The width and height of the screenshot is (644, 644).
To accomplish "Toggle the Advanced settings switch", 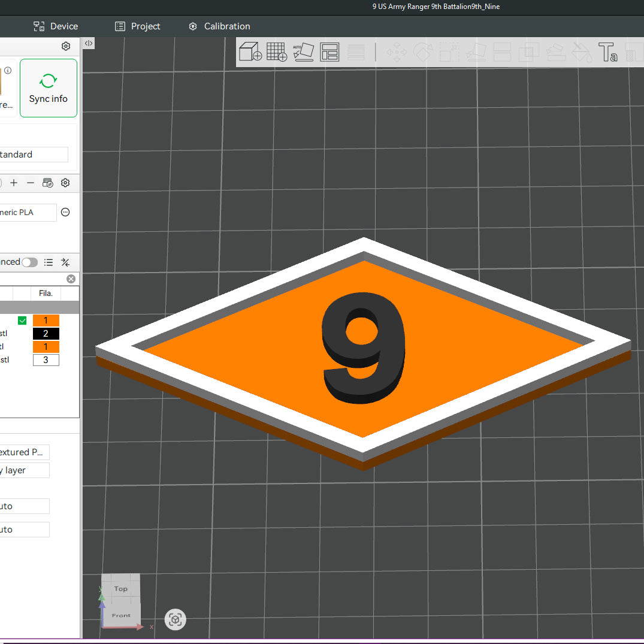I will (x=29, y=262).
